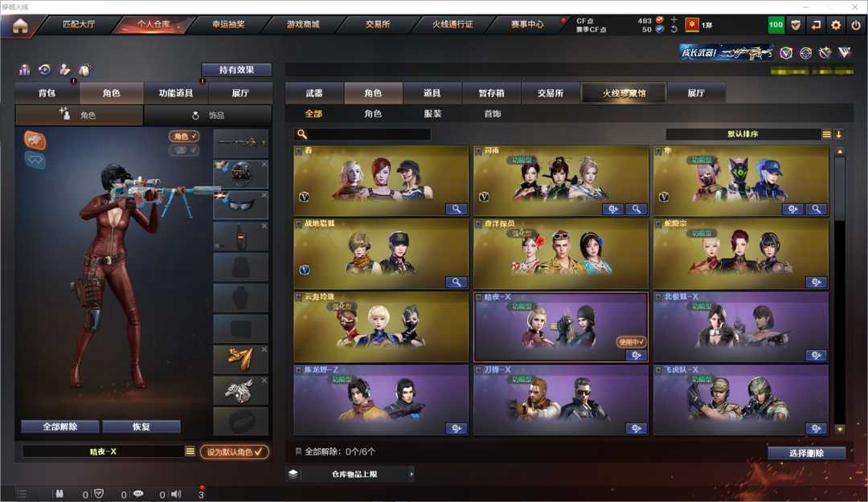
Task: Open 游戏商城 in top navigation
Action: pos(303,24)
